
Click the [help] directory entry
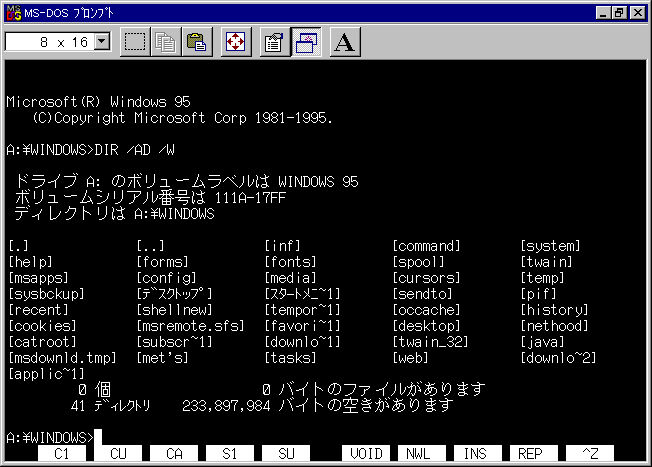pyautogui.click(x=30, y=262)
